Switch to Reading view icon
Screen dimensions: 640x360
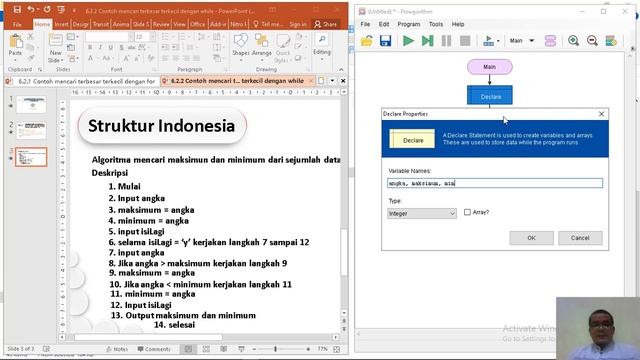pos(224,349)
